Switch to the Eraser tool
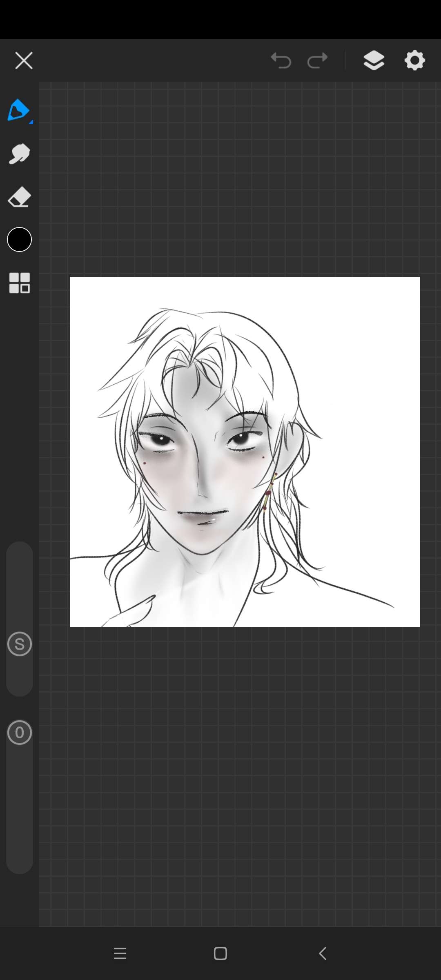The height and width of the screenshot is (980, 441). coord(19,197)
